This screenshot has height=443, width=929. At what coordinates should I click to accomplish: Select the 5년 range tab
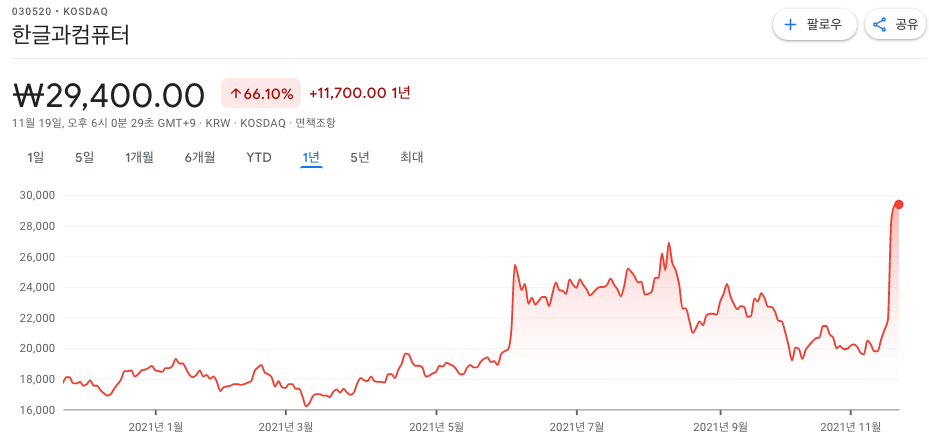(360, 158)
